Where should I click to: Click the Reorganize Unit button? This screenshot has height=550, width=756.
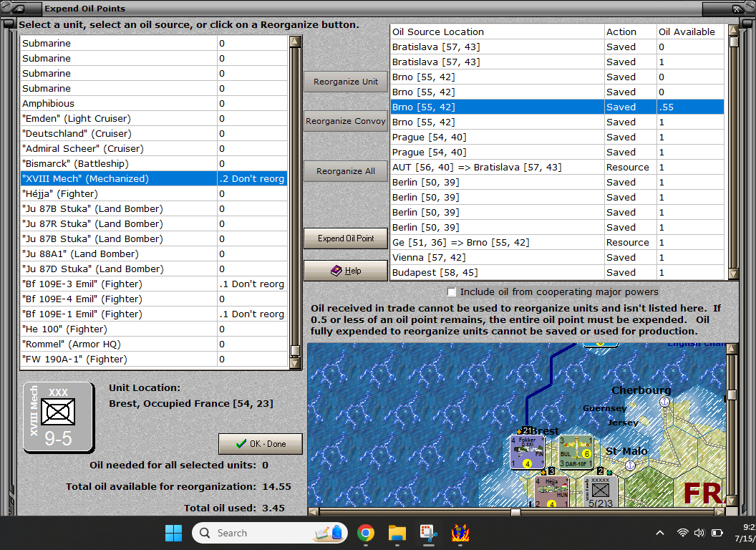pos(346,82)
